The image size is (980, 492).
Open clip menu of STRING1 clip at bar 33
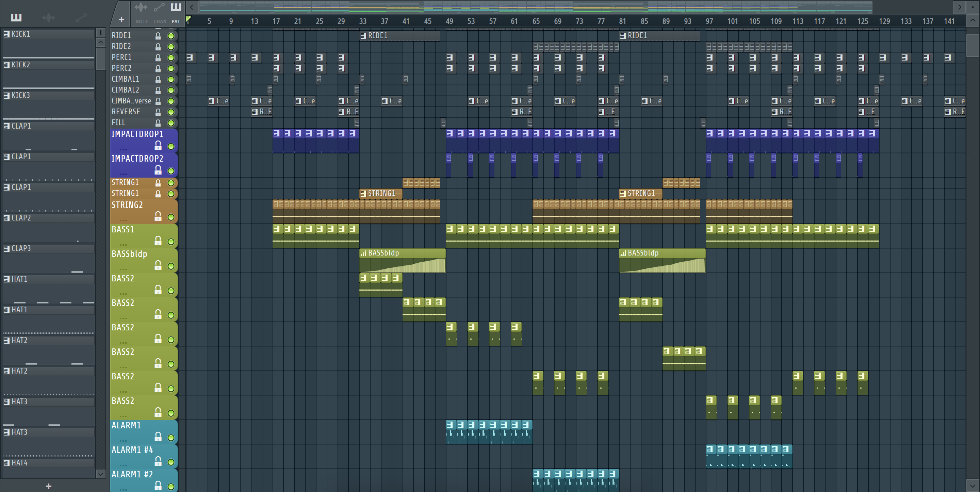(363, 193)
